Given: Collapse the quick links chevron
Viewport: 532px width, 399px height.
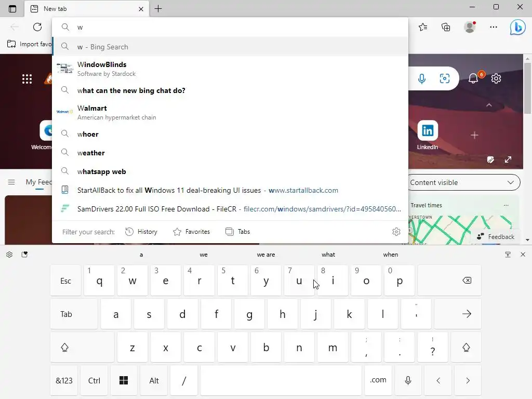Looking at the screenshot, I should pyautogui.click(x=489, y=105).
